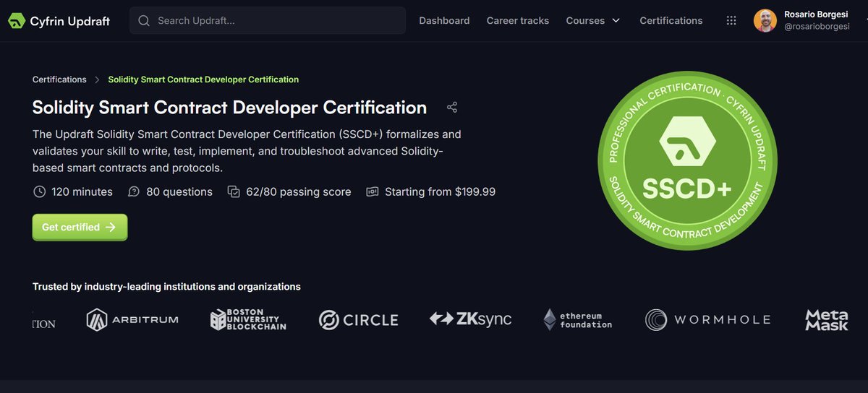
Task: Click the Get certified button
Action: (x=80, y=227)
